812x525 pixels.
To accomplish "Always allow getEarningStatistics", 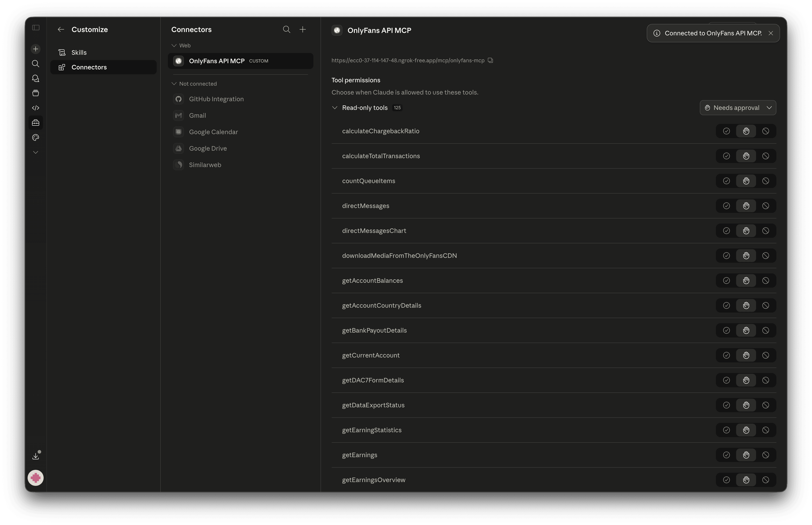I will (x=726, y=430).
